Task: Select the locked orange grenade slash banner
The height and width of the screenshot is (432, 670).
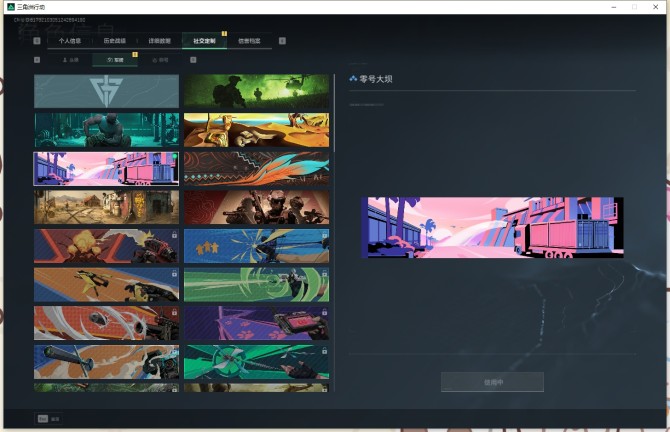Action: [x=106, y=323]
